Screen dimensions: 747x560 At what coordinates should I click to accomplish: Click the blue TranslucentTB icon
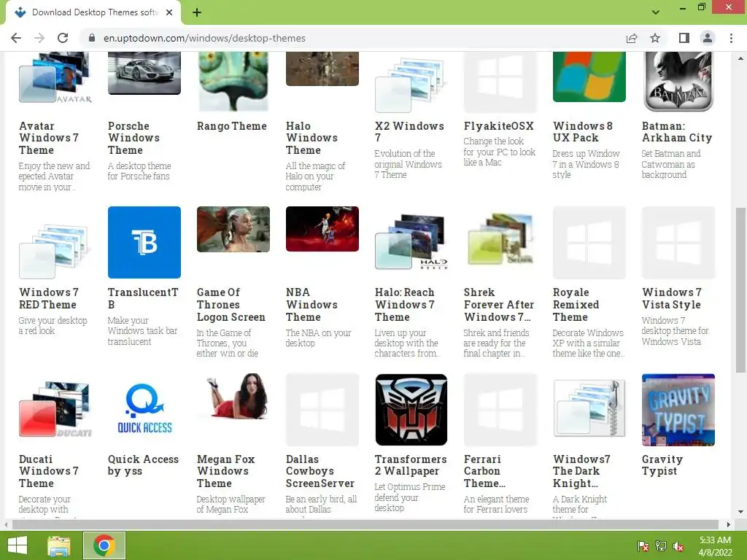click(144, 242)
